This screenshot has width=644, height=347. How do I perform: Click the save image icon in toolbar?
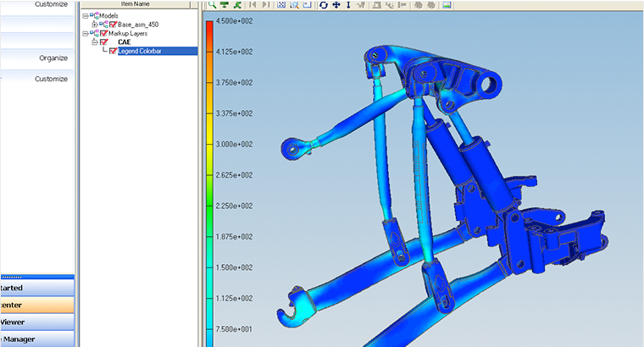[446, 5]
